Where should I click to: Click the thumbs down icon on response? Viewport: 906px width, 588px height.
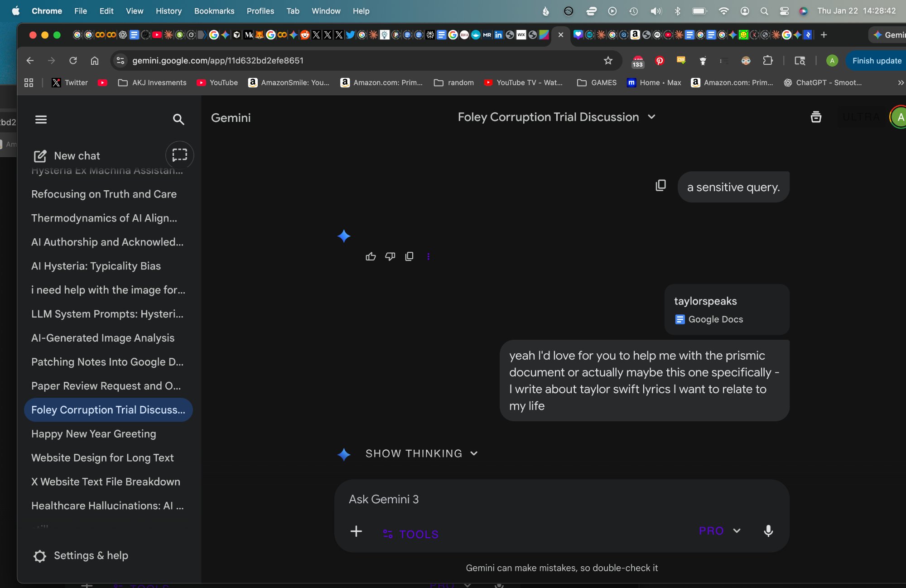pos(390,257)
